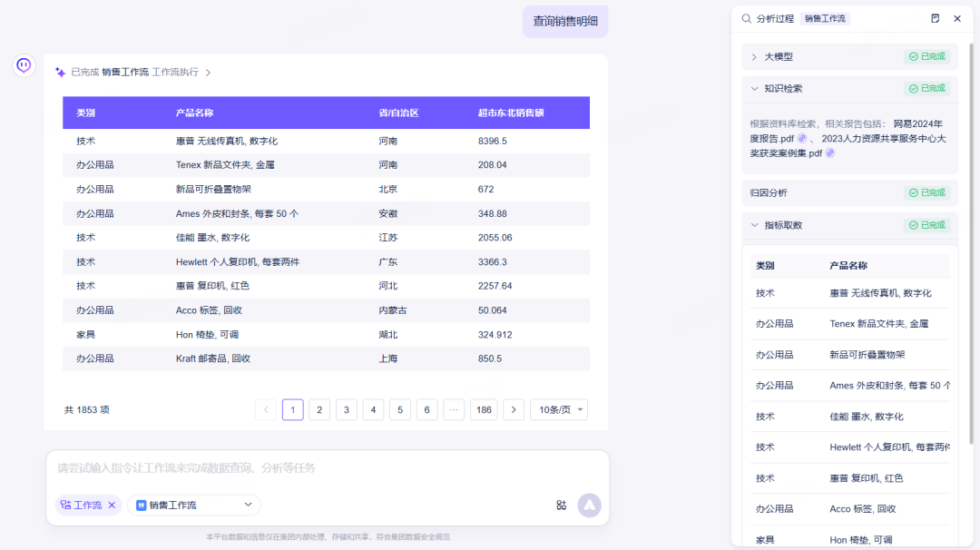Click the previous page arrow

(266, 410)
